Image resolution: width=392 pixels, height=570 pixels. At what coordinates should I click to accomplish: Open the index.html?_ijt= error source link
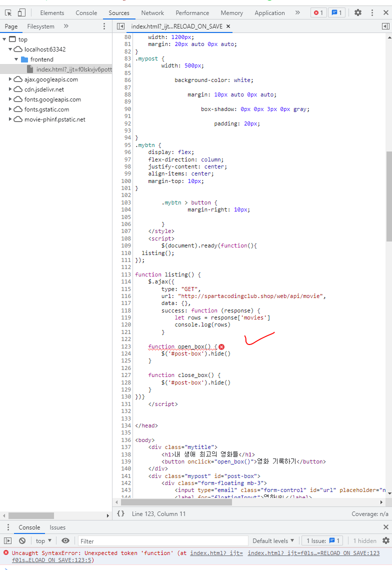[x=216, y=553]
